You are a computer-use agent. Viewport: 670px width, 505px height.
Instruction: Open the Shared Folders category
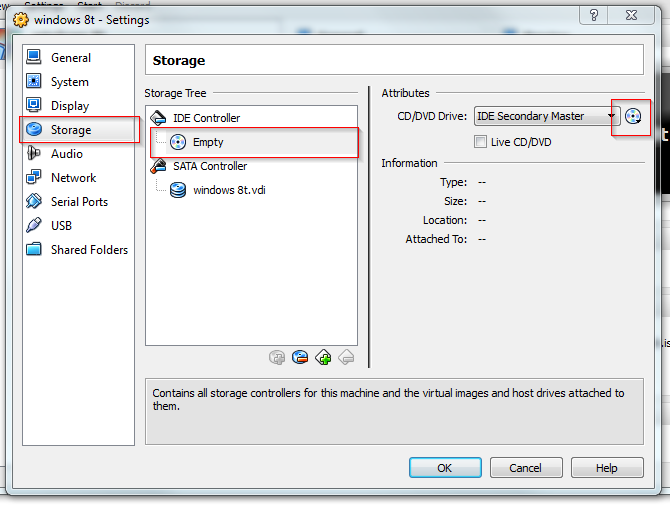pyautogui.click(x=78, y=249)
